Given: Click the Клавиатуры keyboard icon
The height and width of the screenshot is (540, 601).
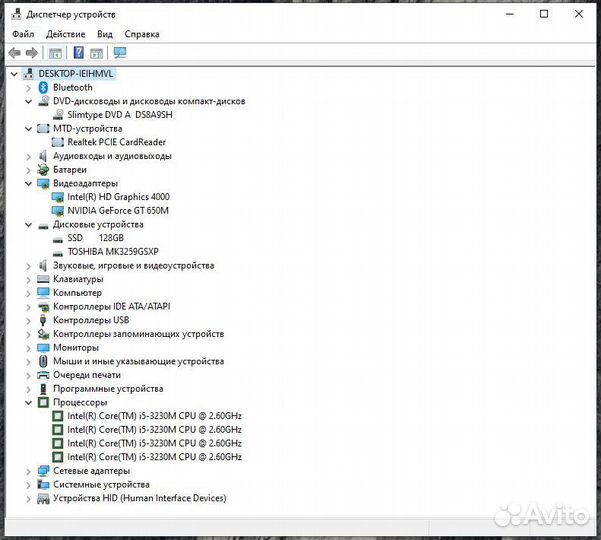Looking at the screenshot, I should [43, 279].
